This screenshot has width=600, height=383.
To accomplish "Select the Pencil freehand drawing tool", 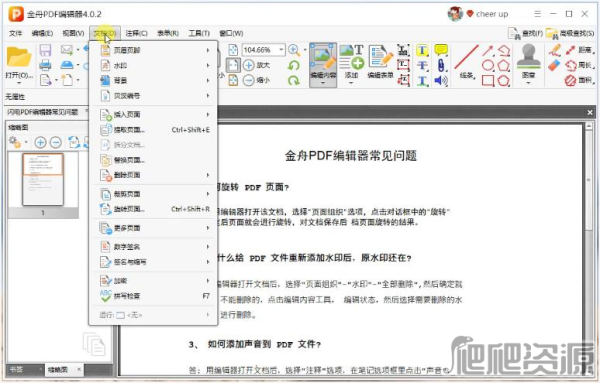I will (x=554, y=50).
